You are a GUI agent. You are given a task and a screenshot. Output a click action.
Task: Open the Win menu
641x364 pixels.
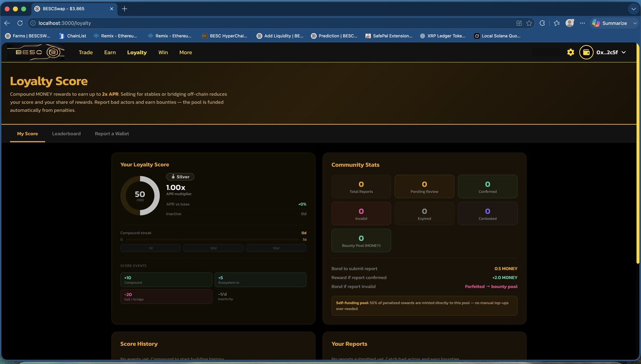click(x=163, y=52)
